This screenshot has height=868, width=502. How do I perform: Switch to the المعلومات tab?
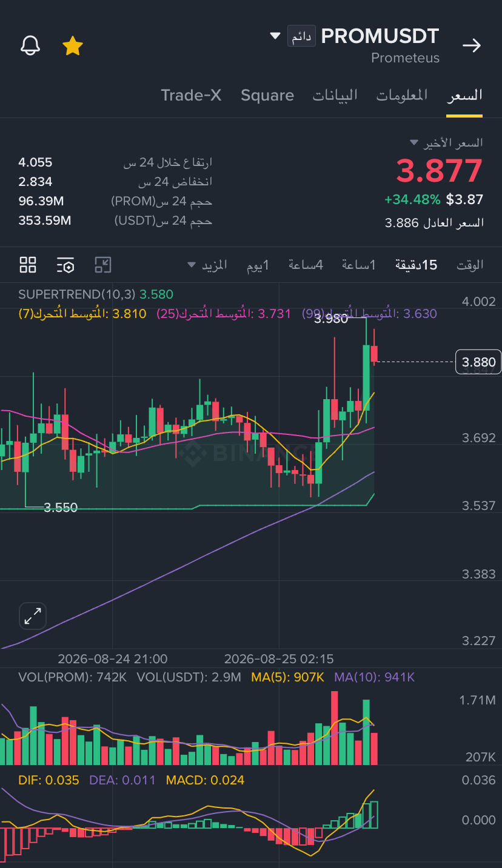tap(402, 95)
